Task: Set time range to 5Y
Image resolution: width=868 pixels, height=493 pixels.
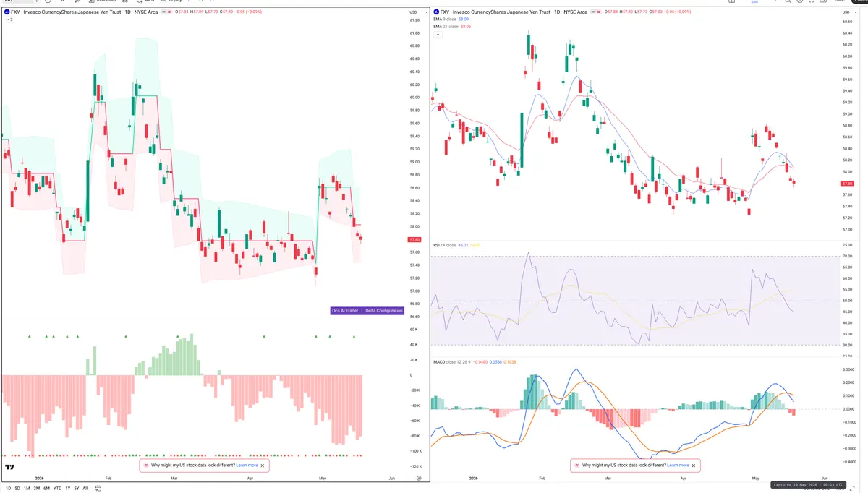Action: [x=77, y=489]
